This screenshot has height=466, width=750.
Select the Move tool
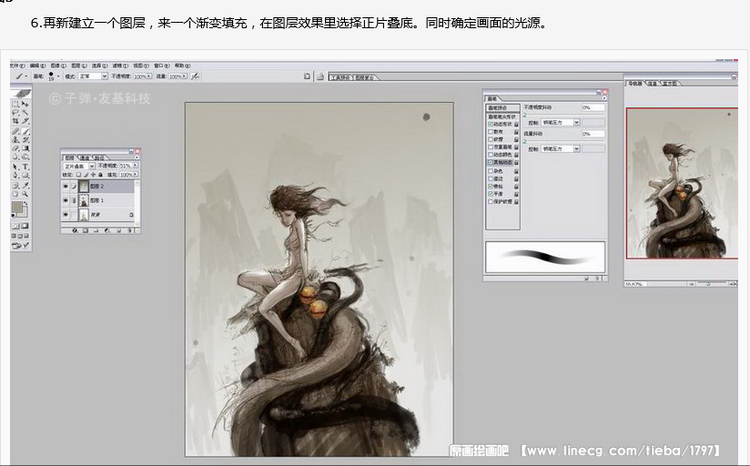coord(25,103)
